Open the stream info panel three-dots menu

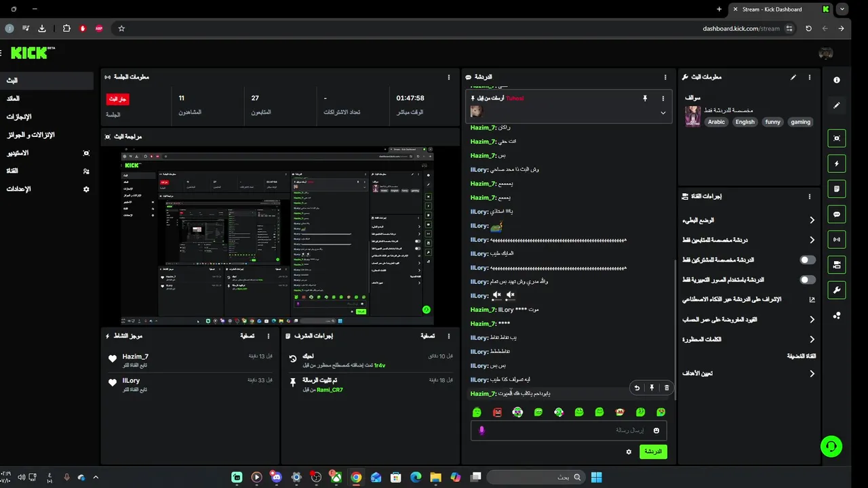point(809,77)
